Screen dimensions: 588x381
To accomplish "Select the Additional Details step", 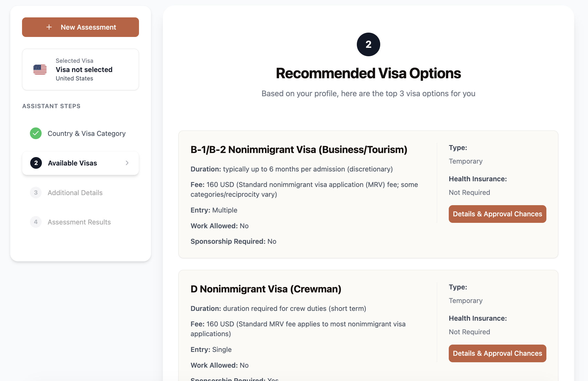I will (x=75, y=193).
